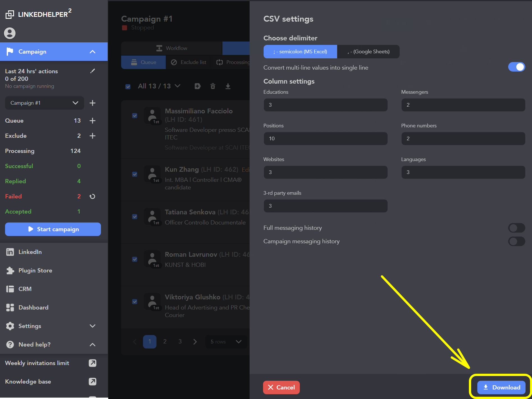Select the semicolon (MS Excel) delimiter
Image resolution: width=532 pixels, height=399 pixels.
300,52
